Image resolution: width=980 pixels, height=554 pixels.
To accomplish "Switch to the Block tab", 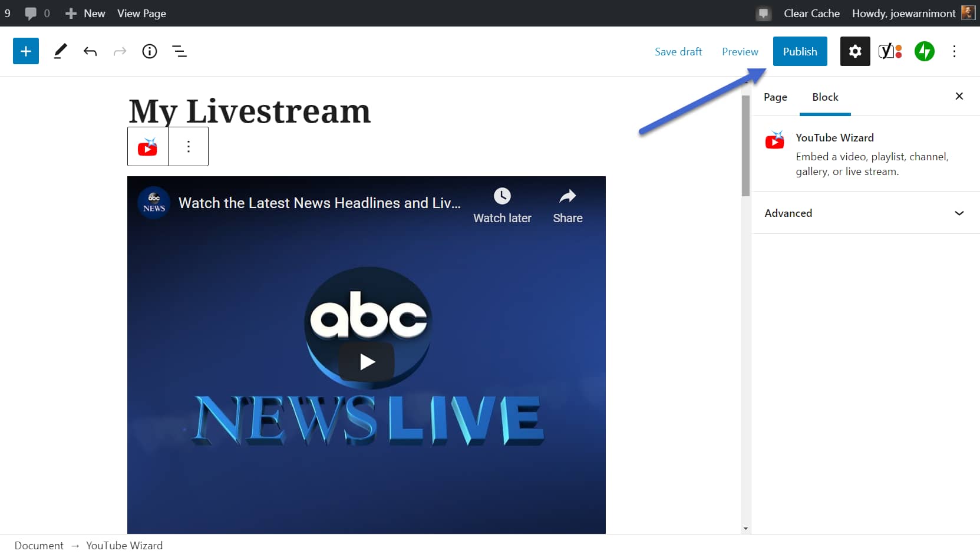I will pos(825,97).
